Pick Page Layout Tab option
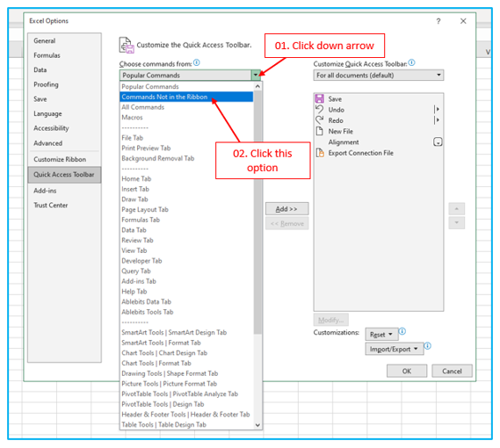This screenshot has width=500, height=448. 186,209
